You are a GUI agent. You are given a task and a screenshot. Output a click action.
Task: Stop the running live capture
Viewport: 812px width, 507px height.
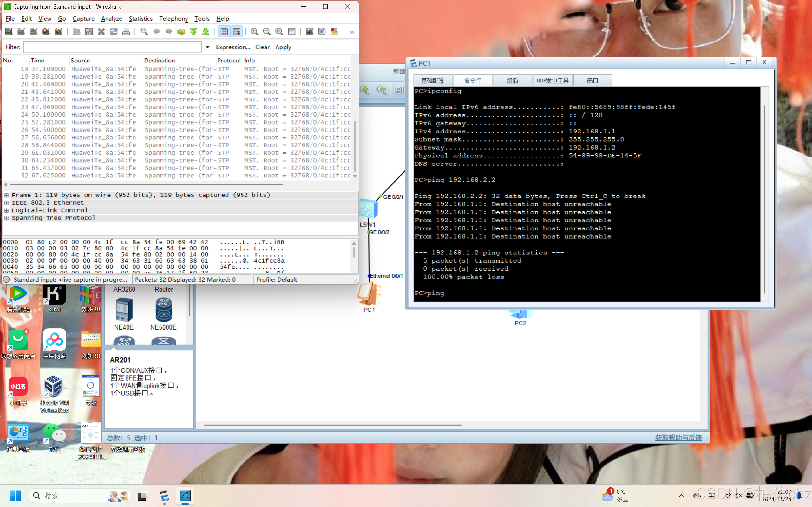[x=46, y=31]
